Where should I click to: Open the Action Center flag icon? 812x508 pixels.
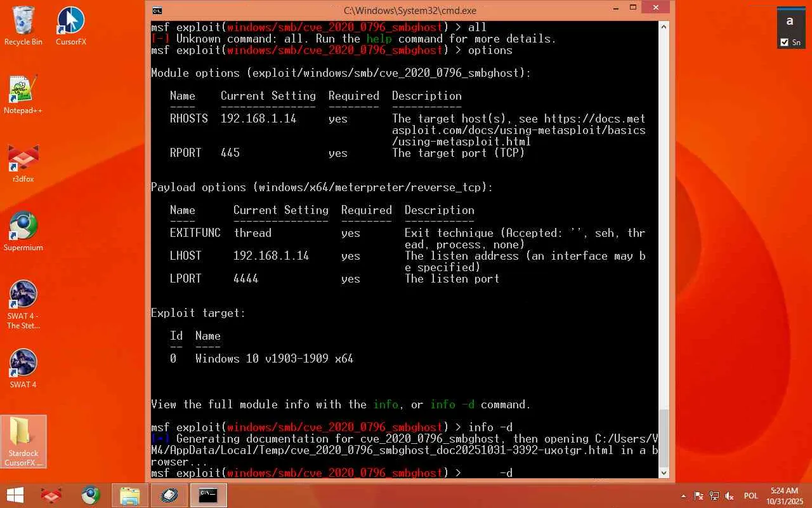699,496
